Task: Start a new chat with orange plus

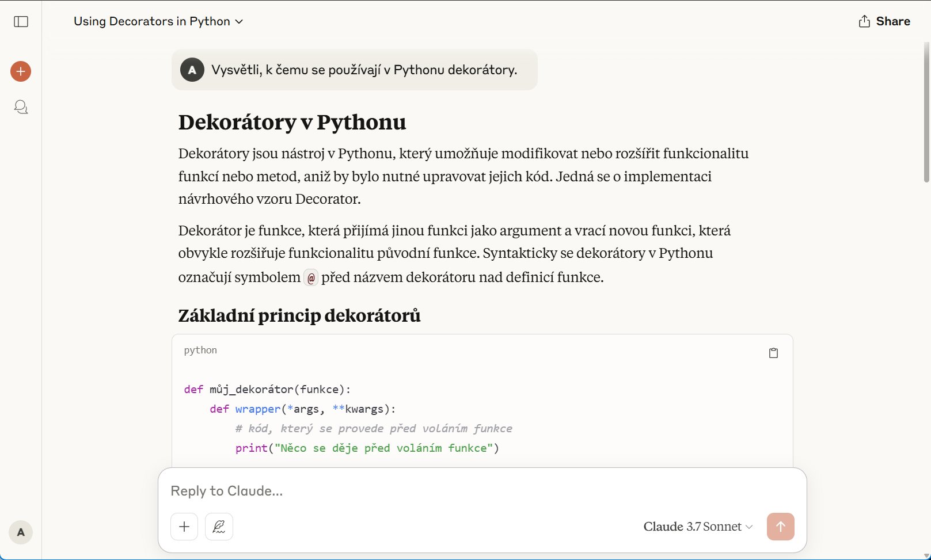Action: (x=21, y=71)
